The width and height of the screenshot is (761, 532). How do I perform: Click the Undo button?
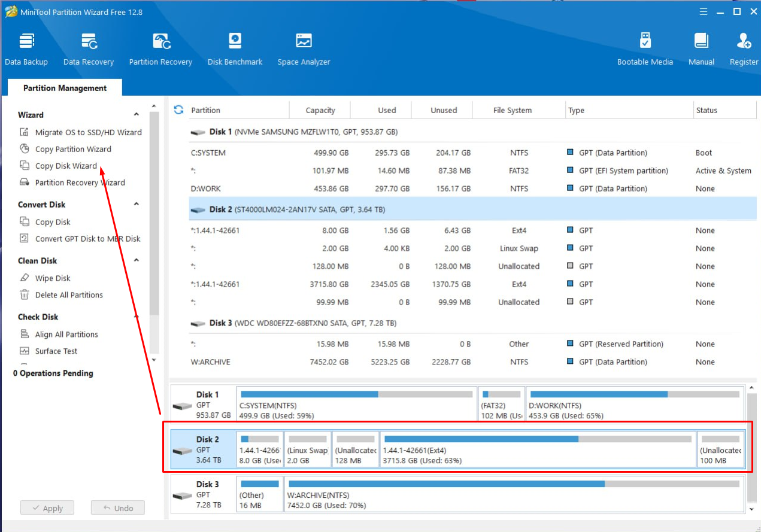[x=118, y=508]
